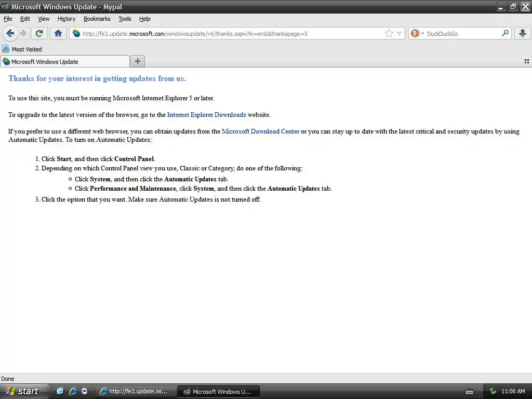Screen dimensions: 532x399
Task: Bookmark this page with the star icon
Action: coord(389,33)
